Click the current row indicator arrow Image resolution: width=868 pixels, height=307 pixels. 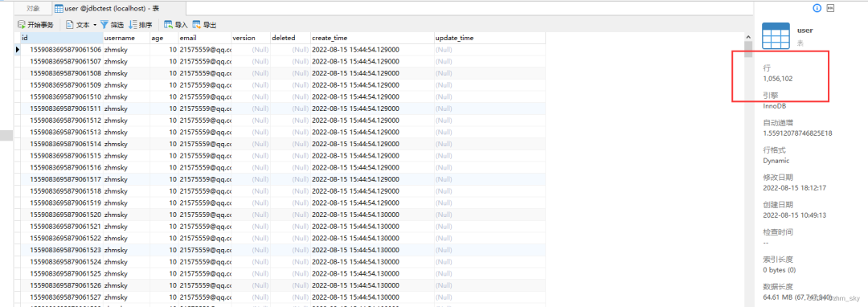[17, 50]
